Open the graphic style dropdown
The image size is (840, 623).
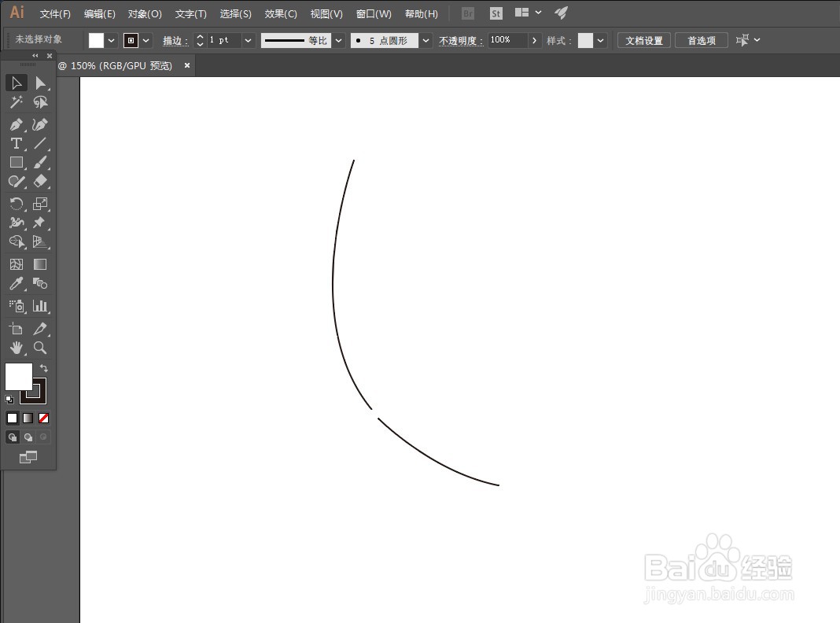(601, 40)
